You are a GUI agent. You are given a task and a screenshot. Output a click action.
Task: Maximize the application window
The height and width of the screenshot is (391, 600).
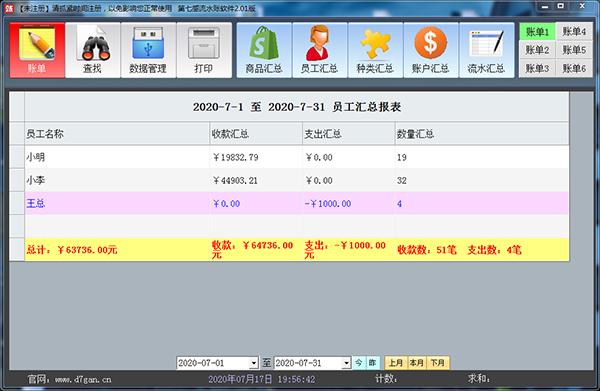(561, 7)
